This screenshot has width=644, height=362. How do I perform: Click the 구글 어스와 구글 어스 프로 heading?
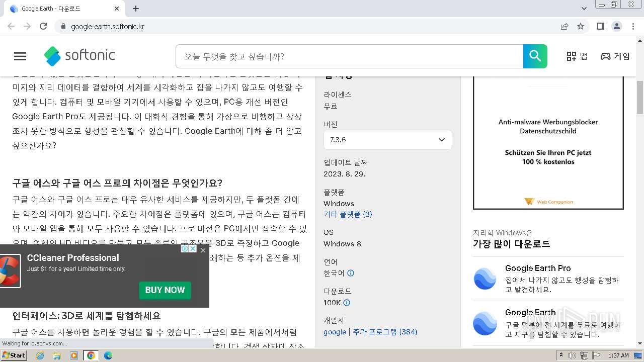pos(117,183)
